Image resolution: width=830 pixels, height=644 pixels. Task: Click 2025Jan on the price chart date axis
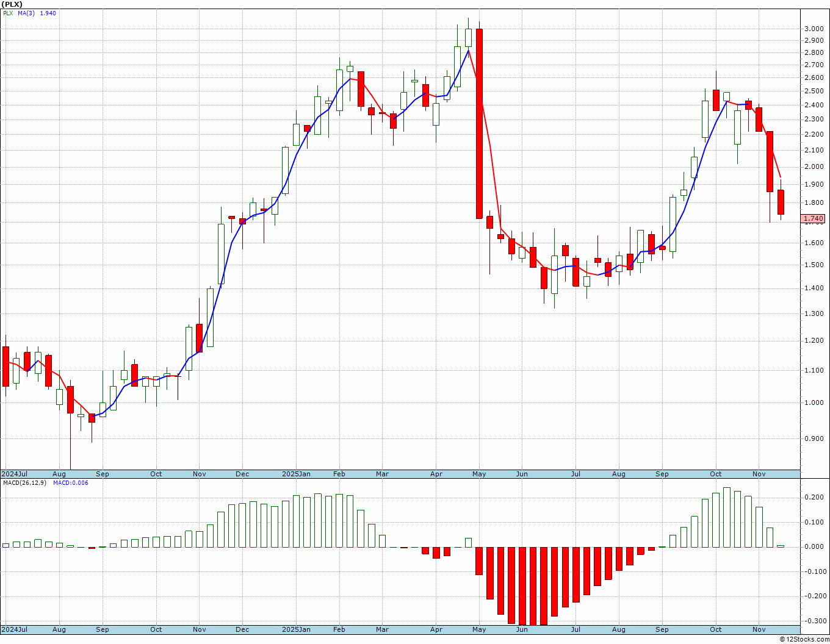tap(296, 474)
